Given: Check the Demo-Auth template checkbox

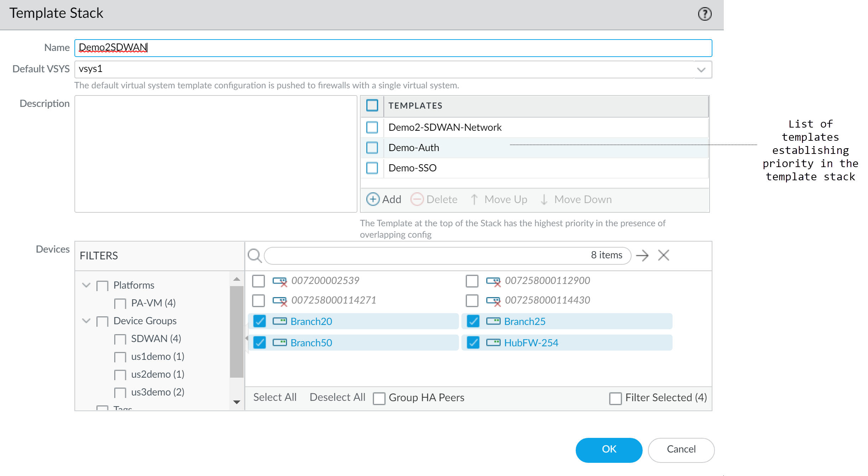Looking at the screenshot, I should coord(372,148).
